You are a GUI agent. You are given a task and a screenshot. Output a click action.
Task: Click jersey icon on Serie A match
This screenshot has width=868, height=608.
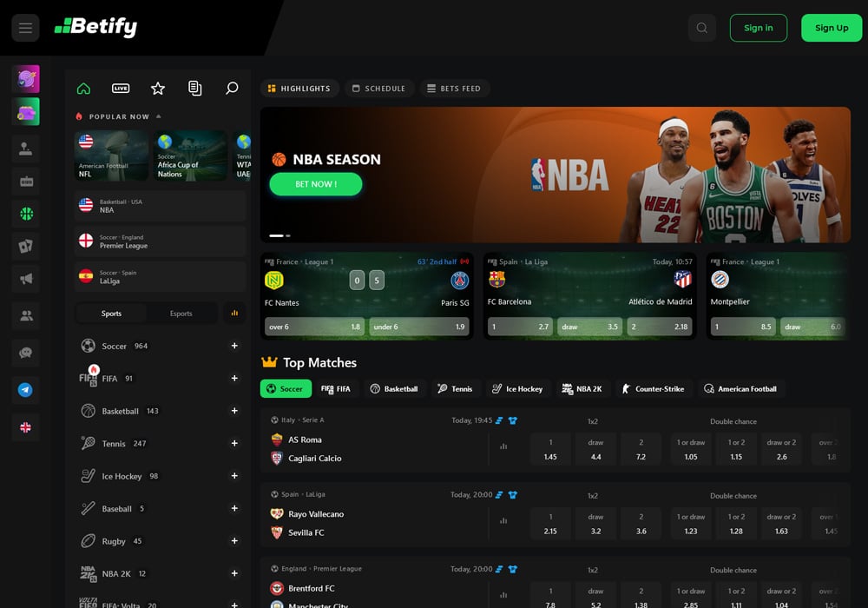[513, 420]
